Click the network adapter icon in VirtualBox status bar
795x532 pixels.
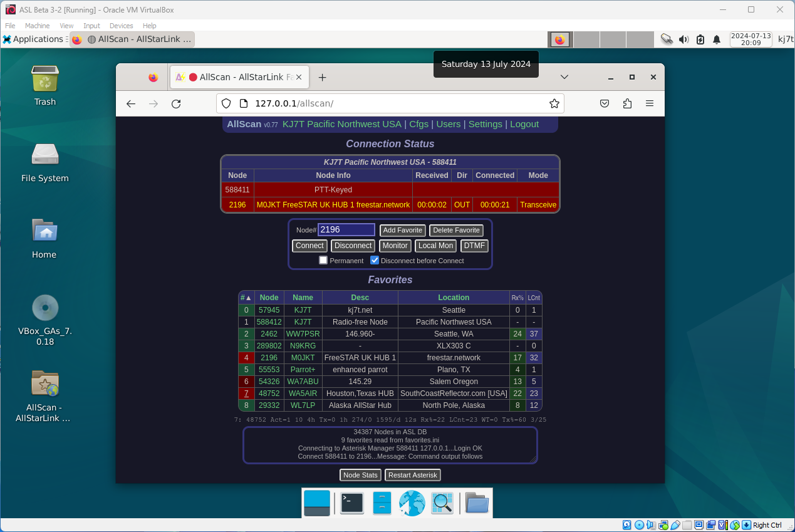pos(662,524)
